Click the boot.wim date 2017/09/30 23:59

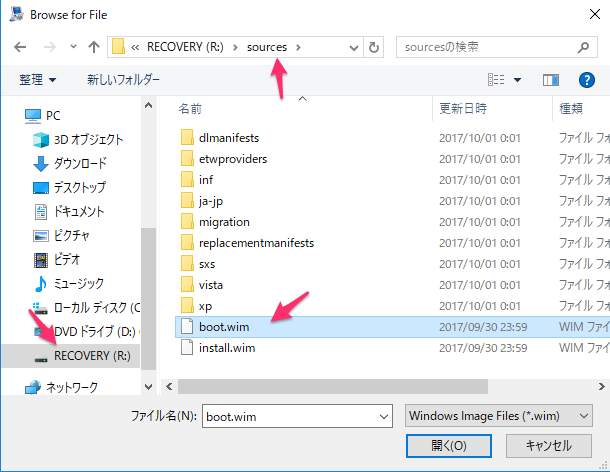click(x=483, y=327)
